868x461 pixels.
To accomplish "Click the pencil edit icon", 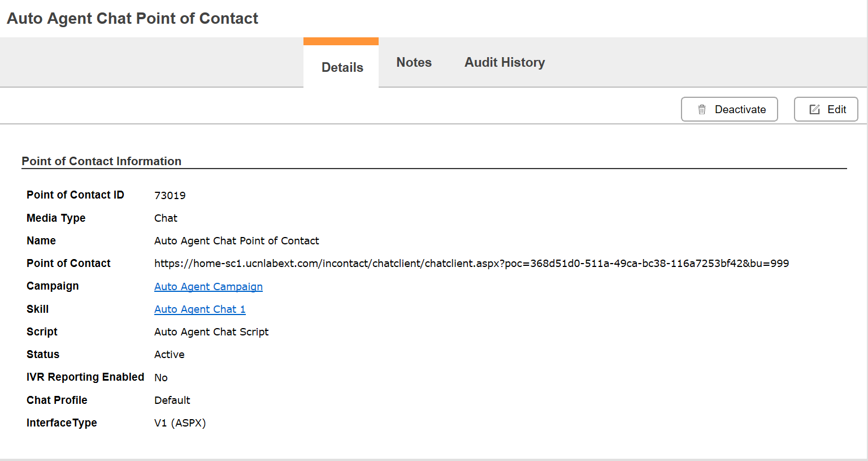I will (814, 110).
